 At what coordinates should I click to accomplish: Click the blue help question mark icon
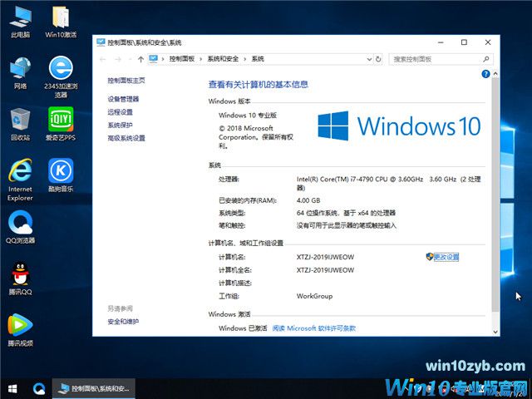click(485, 74)
